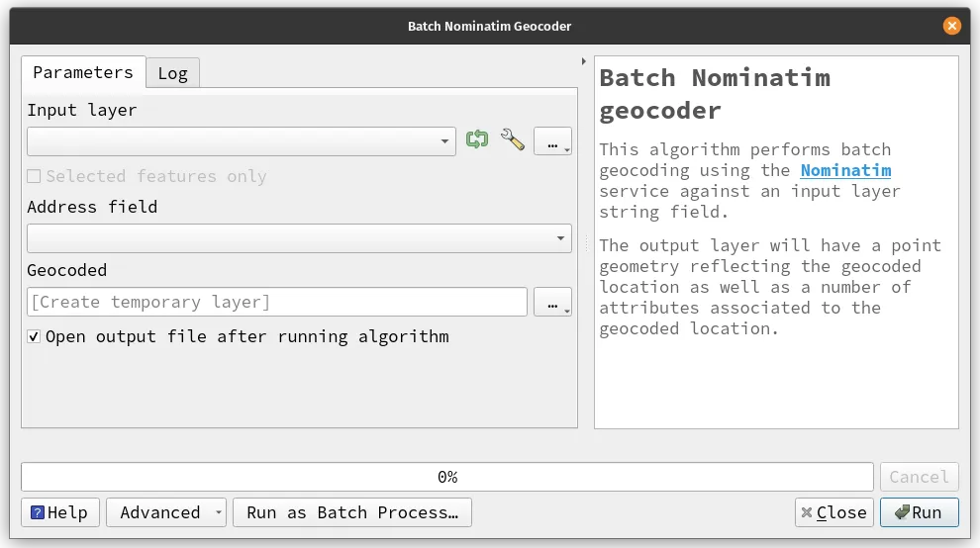Click the Close button

[x=833, y=512]
